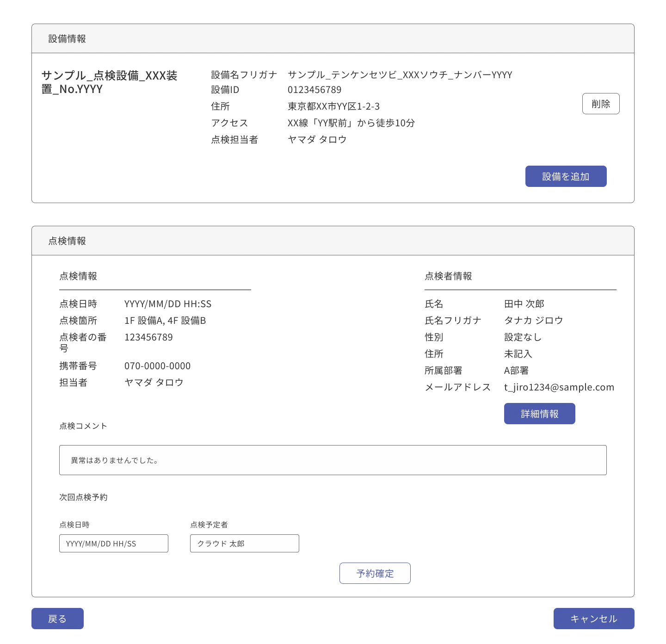Click inside the 点検コメント comment box
Viewport: 666px width, 644px height.
[x=332, y=460]
